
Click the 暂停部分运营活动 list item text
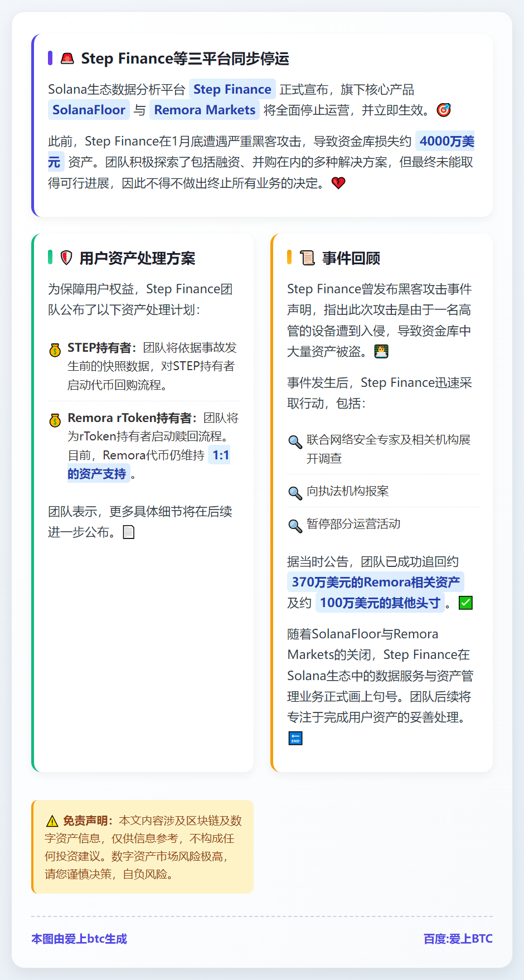(x=353, y=524)
